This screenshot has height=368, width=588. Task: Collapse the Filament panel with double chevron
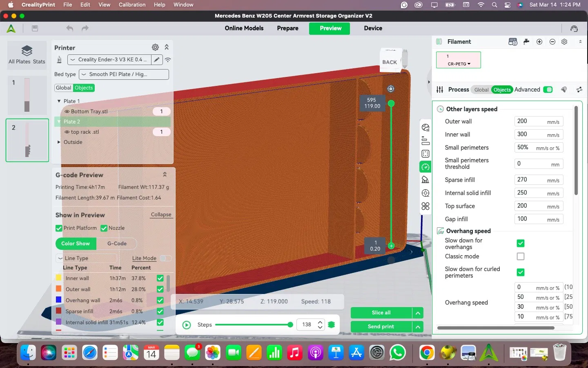click(580, 42)
